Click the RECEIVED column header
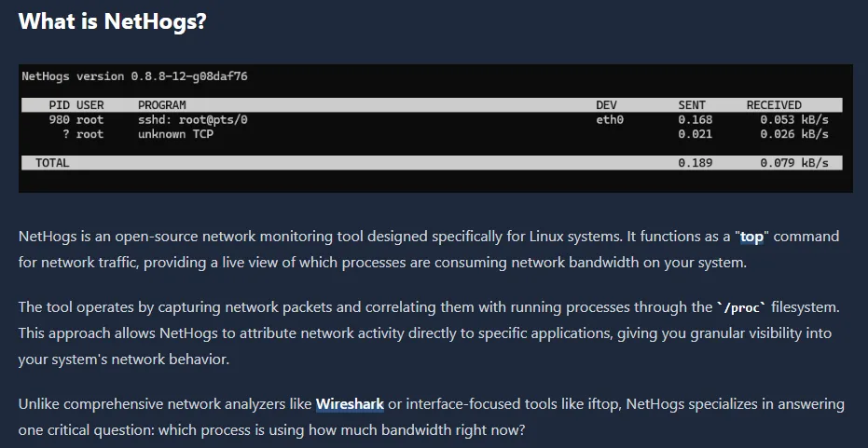The height and width of the screenshot is (448, 868). pyautogui.click(x=774, y=105)
